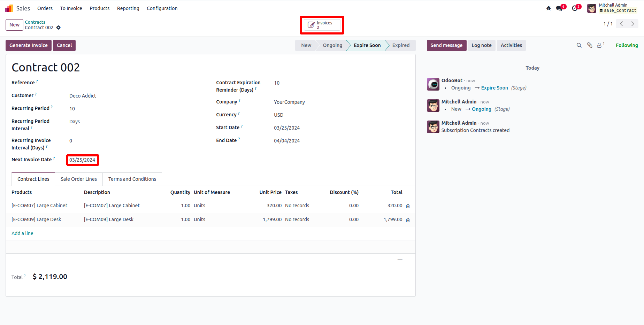This screenshot has height=325, width=644.
Task: Toggle the Following status
Action: (627, 45)
